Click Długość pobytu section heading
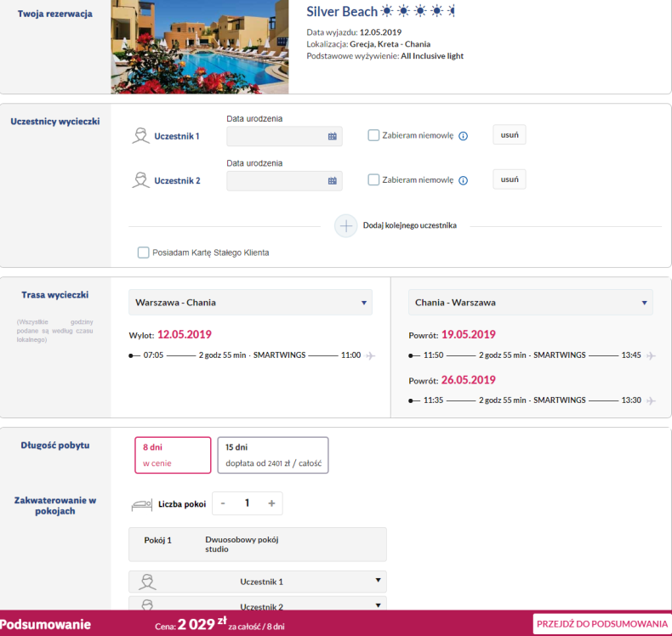The image size is (672, 636). pos(54,445)
